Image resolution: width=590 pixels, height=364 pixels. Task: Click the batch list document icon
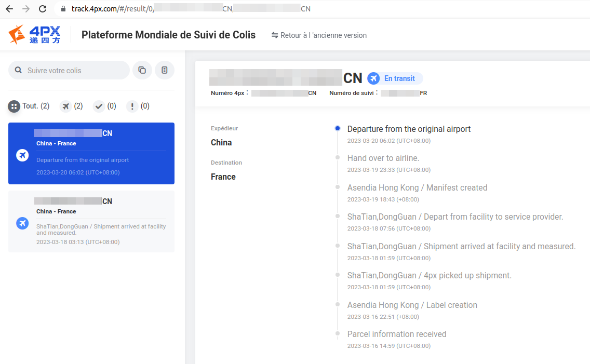165,70
